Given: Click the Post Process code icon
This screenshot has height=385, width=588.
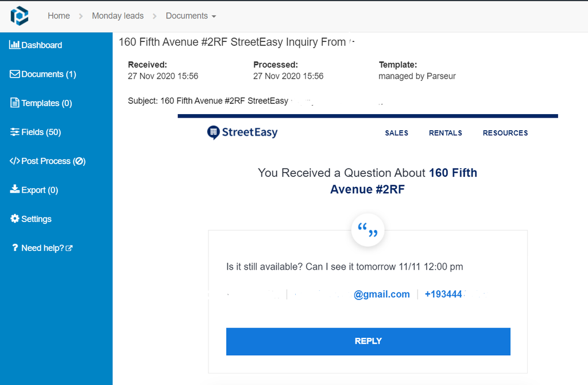Looking at the screenshot, I should [15, 161].
